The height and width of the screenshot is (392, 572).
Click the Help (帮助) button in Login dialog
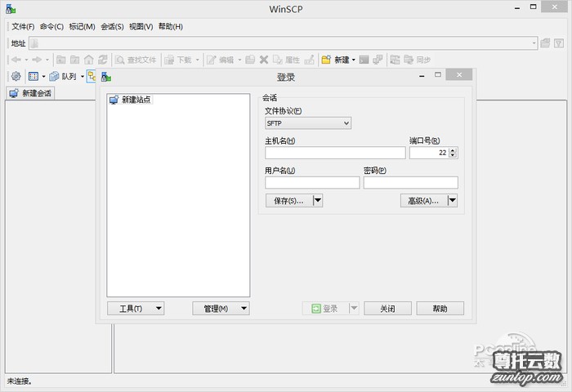[x=440, y=309]
